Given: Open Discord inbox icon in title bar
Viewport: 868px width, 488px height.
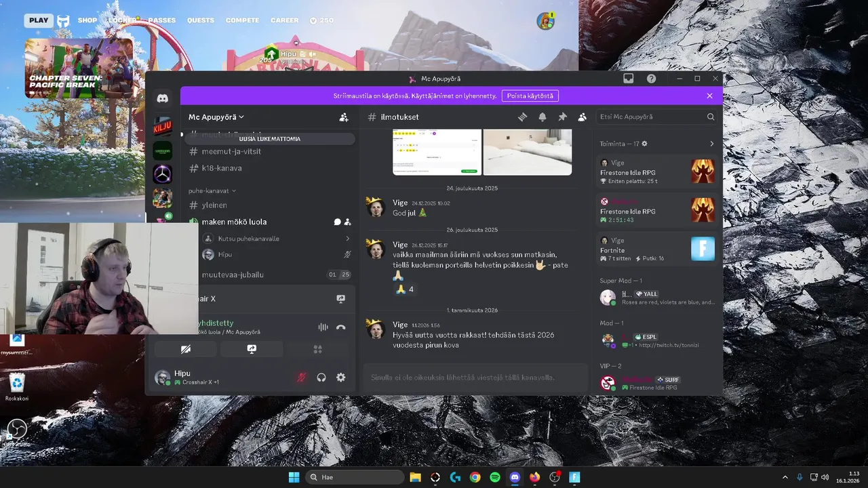Looking at the screenshot, I should pos(629,79).
